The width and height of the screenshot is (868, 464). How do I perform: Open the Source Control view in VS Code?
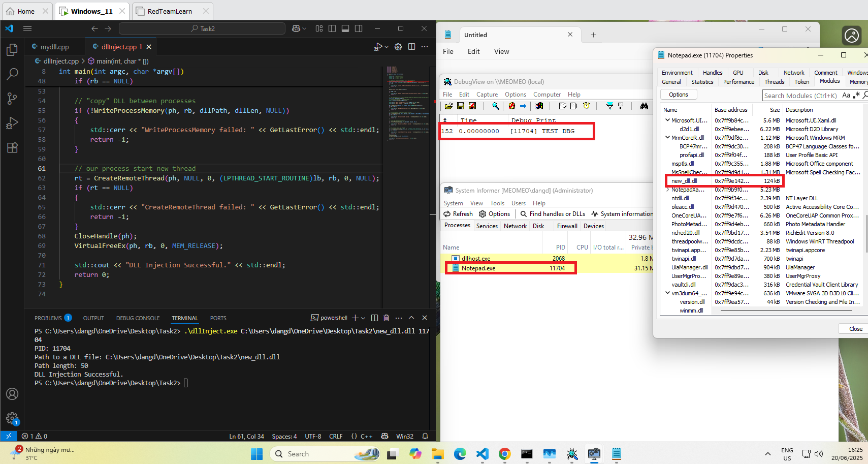[x=12, y=99]
